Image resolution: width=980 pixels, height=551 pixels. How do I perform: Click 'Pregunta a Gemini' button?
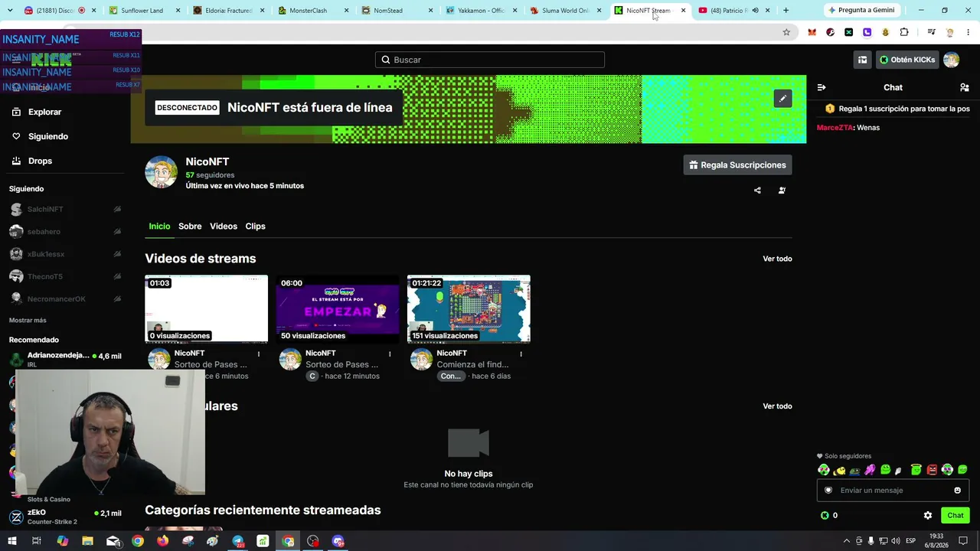point(861,11)
